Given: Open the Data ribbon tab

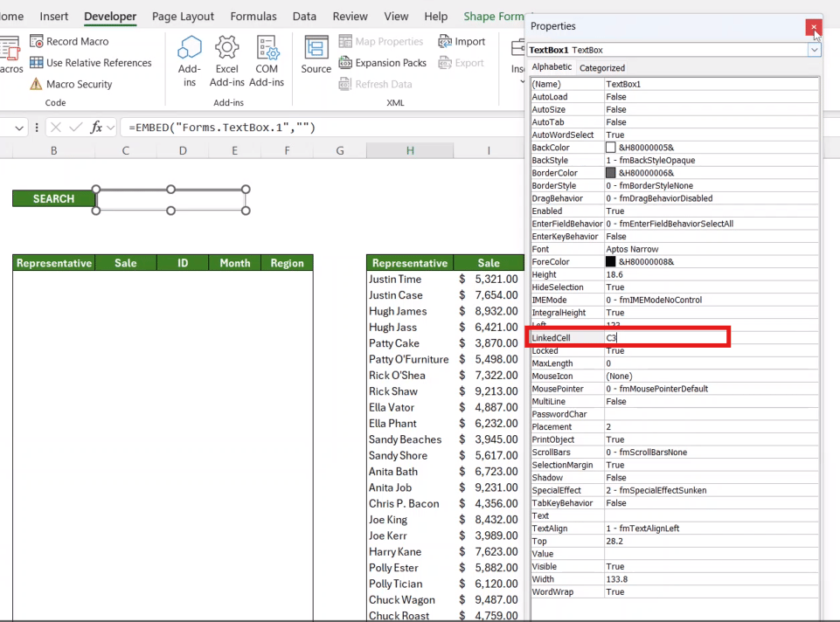Looking at the screenshot, I should (x=304, y=16).
